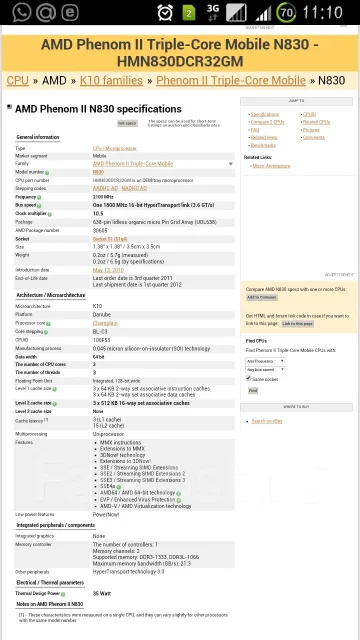Open the CPU breadcrumb link
Image resolution: width=360 pixels, height=640 pixels.
click(x=18, y=80)
